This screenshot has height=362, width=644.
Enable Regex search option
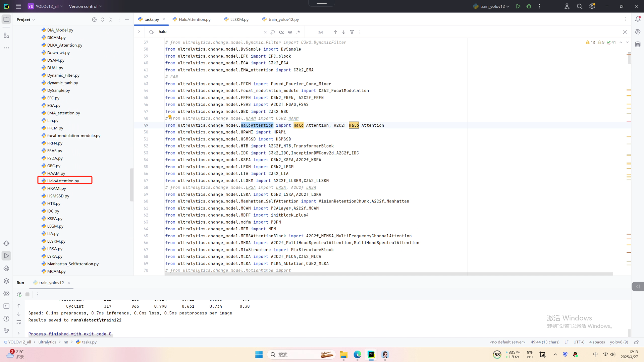tap(298, 32)
